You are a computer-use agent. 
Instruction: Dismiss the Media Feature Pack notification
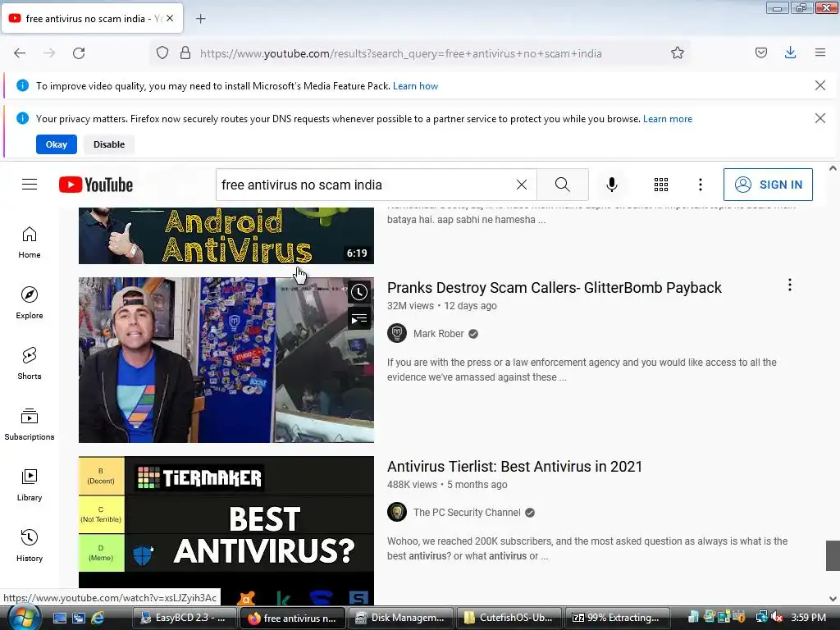coord(819,85)
